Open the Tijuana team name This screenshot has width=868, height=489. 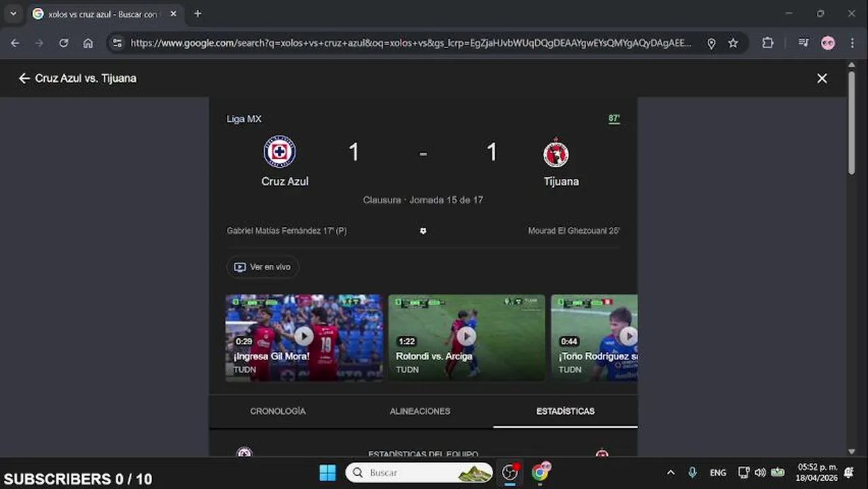point(561,181)
